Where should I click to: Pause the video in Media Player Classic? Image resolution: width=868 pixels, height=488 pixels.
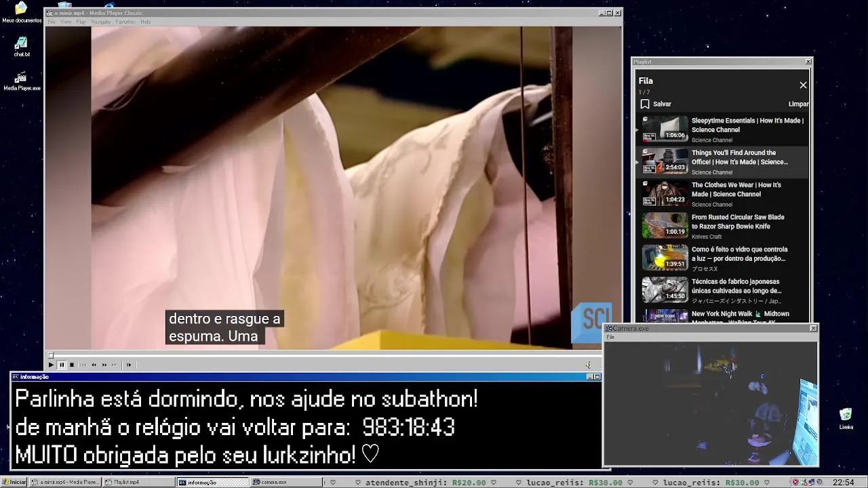click(61, 365)
